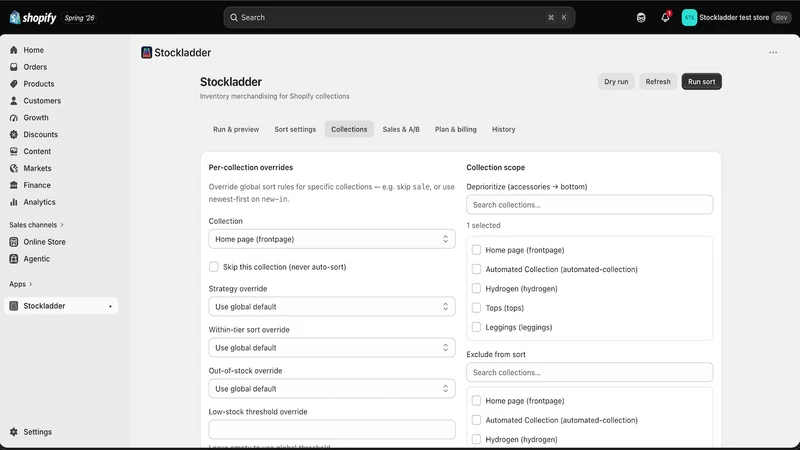Select the Collections tab

349,130
